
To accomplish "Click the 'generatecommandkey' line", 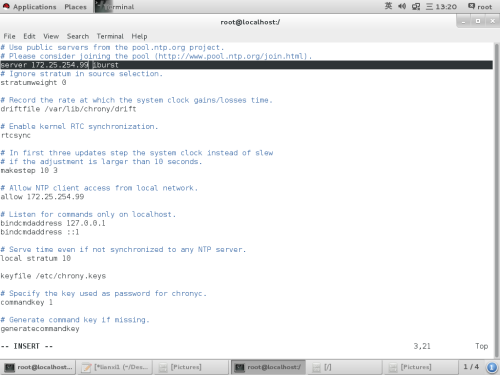I will (40, 329).
